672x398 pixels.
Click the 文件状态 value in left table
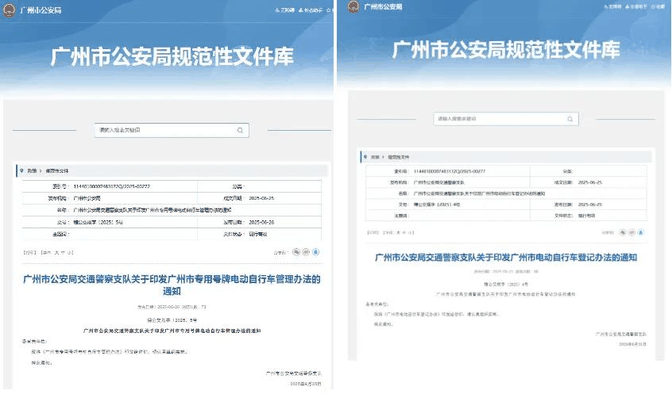click(258, 234)
